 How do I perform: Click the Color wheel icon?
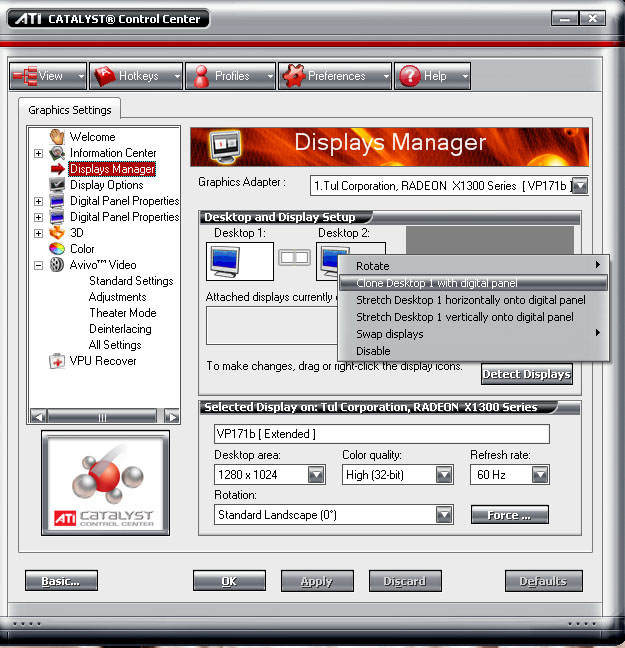pos(57,249)
